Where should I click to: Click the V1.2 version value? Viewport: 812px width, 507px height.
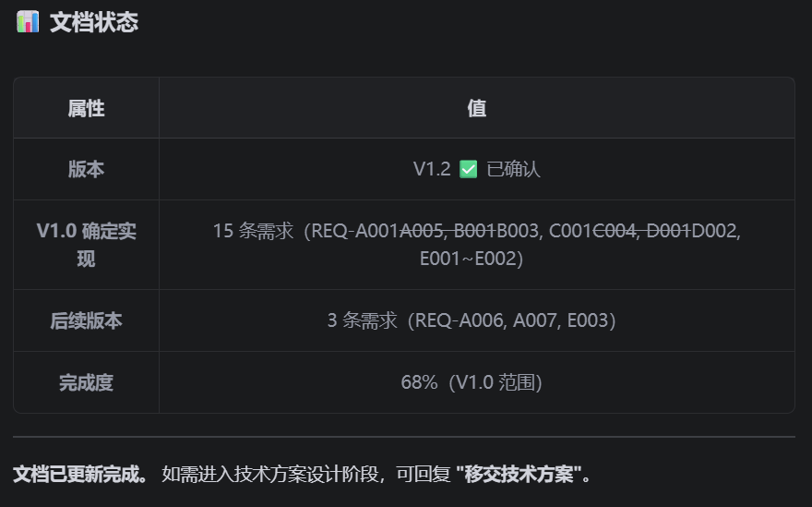[431, 170]
